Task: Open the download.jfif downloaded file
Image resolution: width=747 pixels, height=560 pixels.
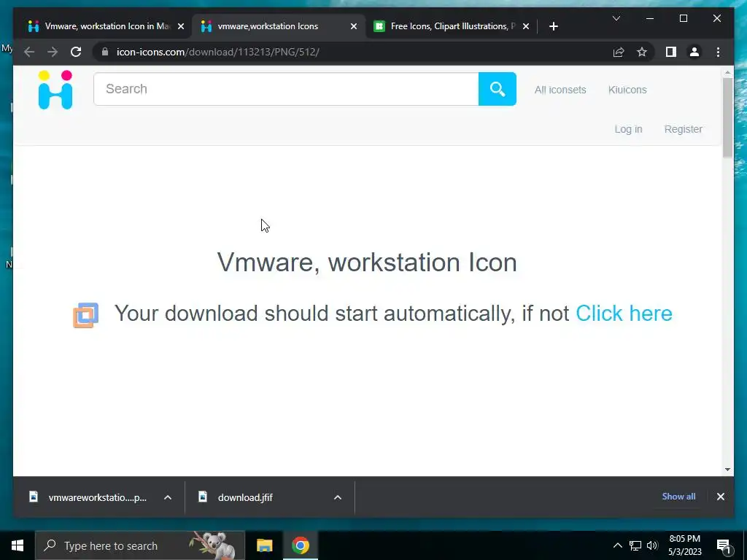Action: click(245, 497)
